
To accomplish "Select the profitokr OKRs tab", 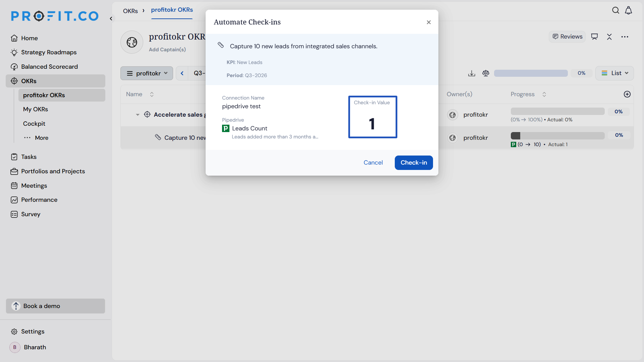I will 172,10.
